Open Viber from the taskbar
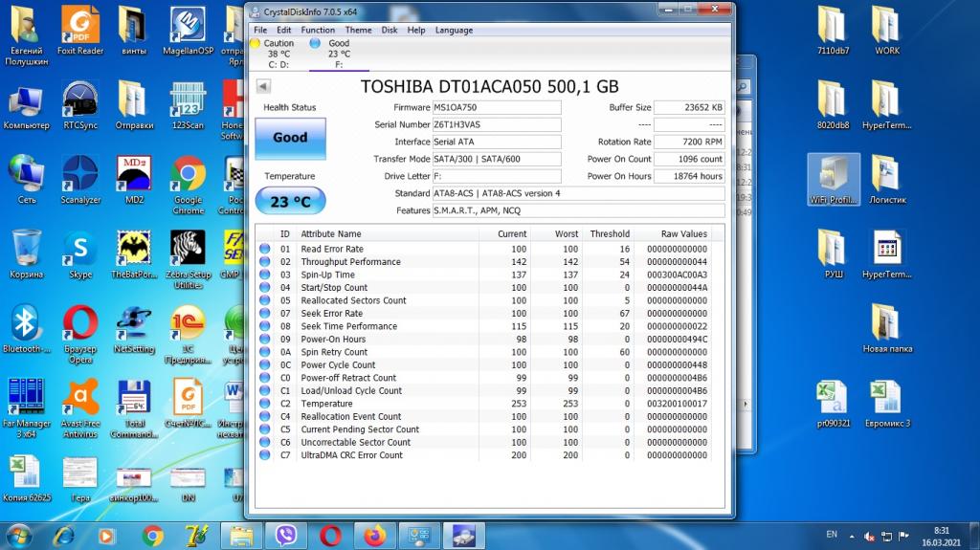The height and width of the screenshot is (550, 980). [x=285, y=536]
